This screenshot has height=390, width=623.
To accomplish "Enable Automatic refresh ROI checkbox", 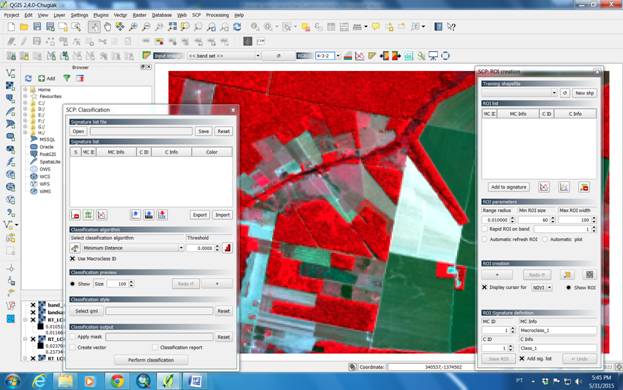I will (x=485, y=239).
